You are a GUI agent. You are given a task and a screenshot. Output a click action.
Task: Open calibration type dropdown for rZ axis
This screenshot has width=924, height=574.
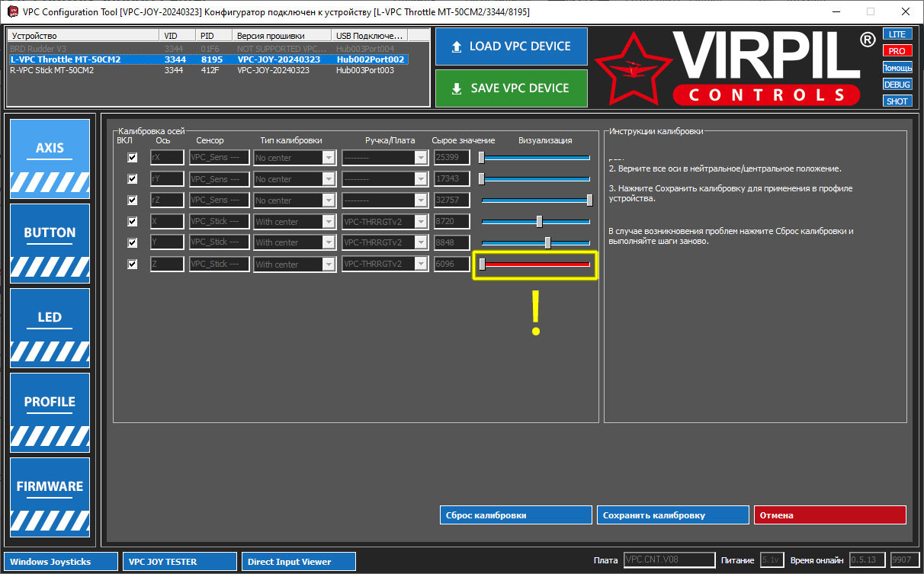pyautogui.click(x=294, y=200)
